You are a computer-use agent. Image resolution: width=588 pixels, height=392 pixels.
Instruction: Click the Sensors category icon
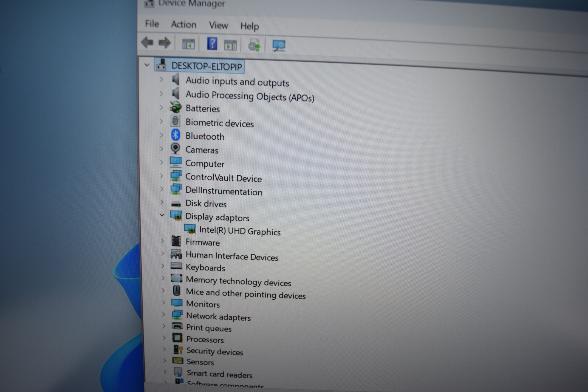178,361
